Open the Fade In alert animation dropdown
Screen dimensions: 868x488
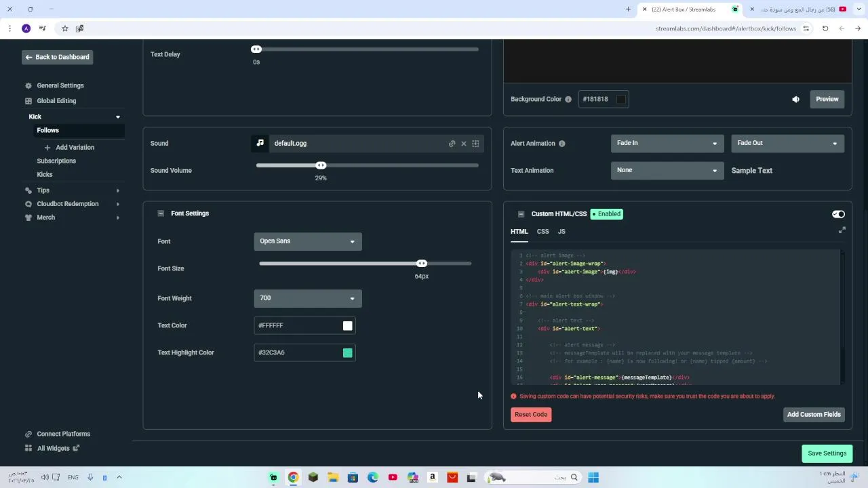point(667,143)
